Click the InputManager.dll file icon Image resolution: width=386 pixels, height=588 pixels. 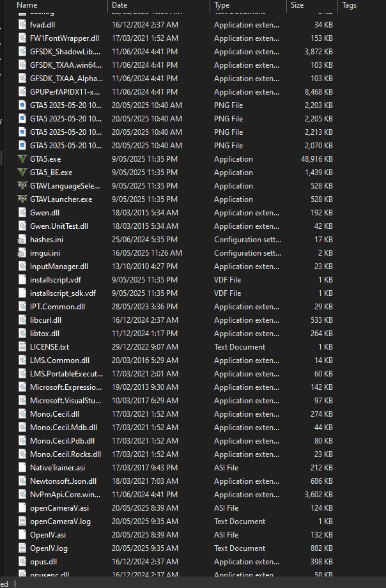[22, 267]
